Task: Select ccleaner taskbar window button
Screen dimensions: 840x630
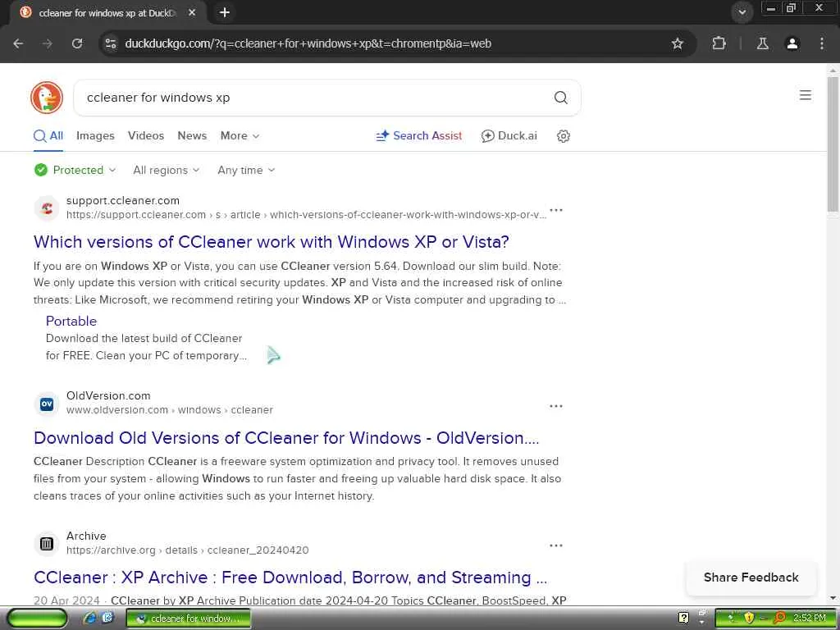Action: (189, 619)
